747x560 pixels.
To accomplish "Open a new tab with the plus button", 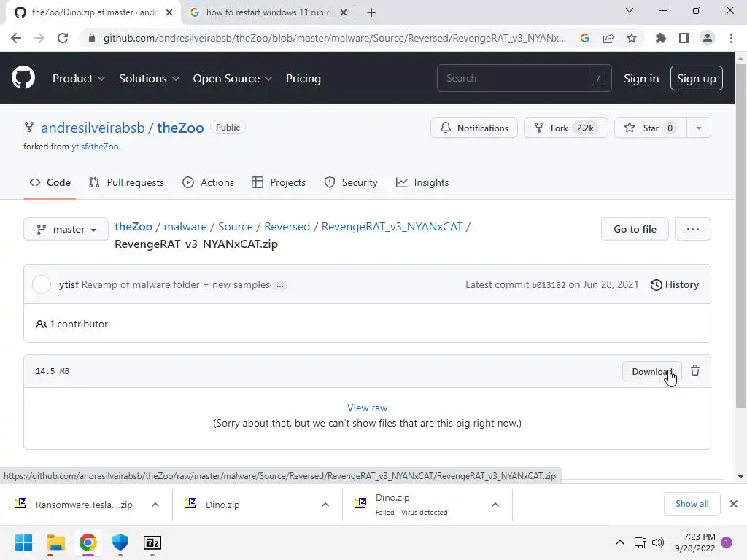I will (371, 12).
